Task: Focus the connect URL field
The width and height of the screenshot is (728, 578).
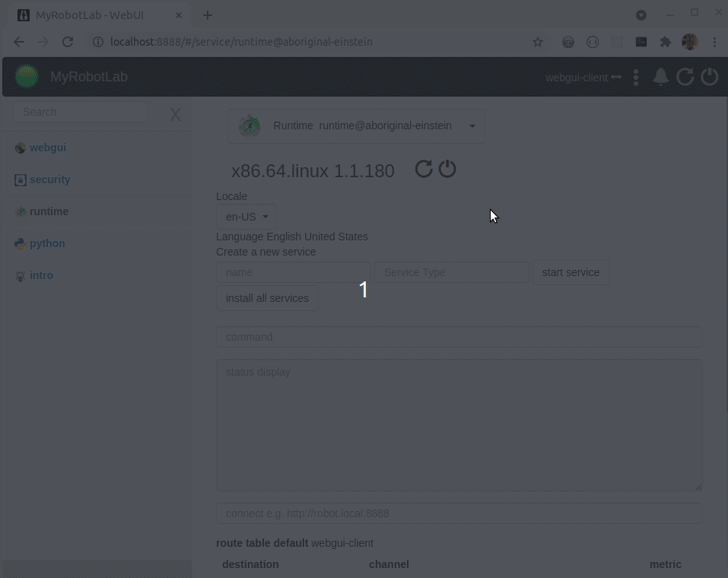Action: point(459,513)
